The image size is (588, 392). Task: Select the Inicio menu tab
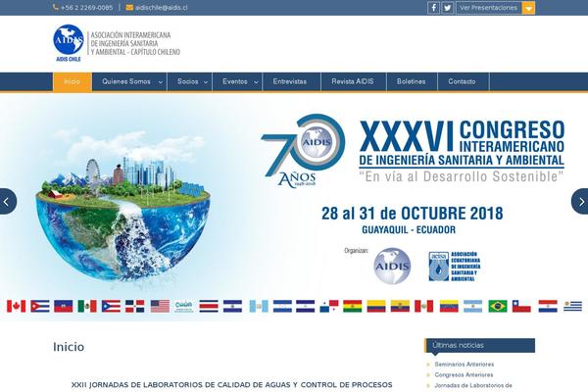pos(72,81)
